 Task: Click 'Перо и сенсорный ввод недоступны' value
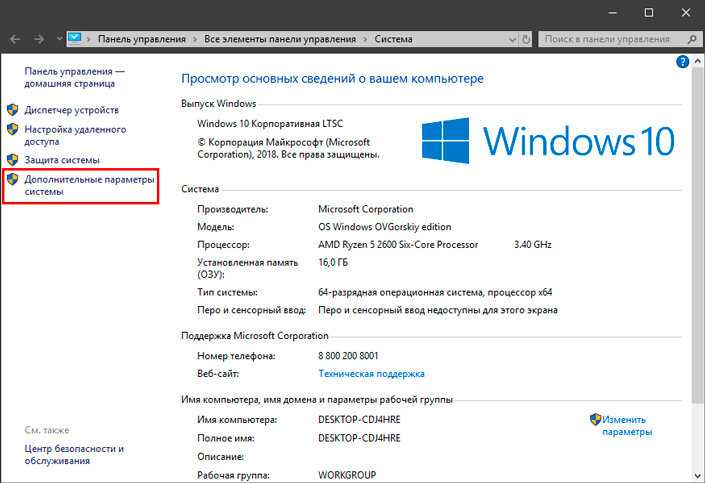[x=438, y=310]
